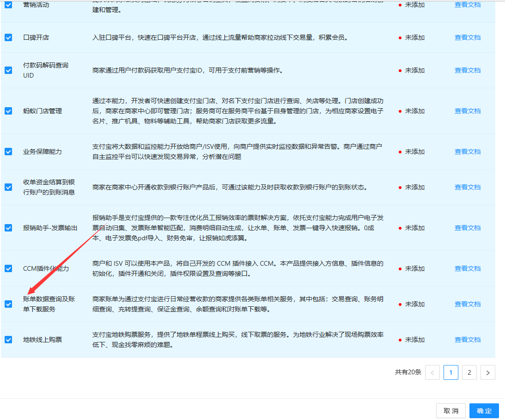Uncheck the 报销助手-发票输出 checkbox

[8, 228]
